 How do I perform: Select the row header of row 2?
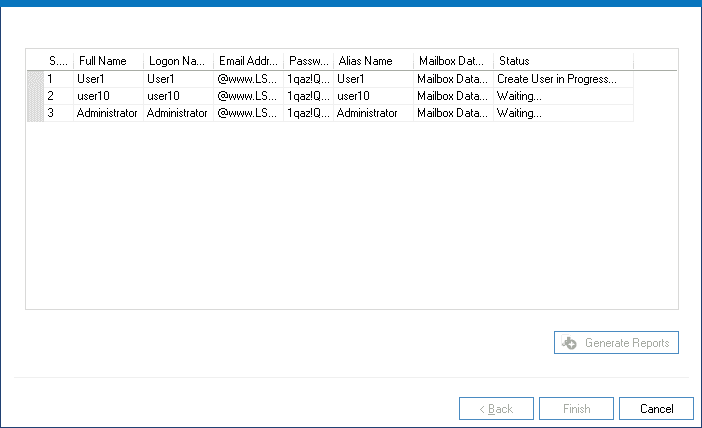(36, 96)
